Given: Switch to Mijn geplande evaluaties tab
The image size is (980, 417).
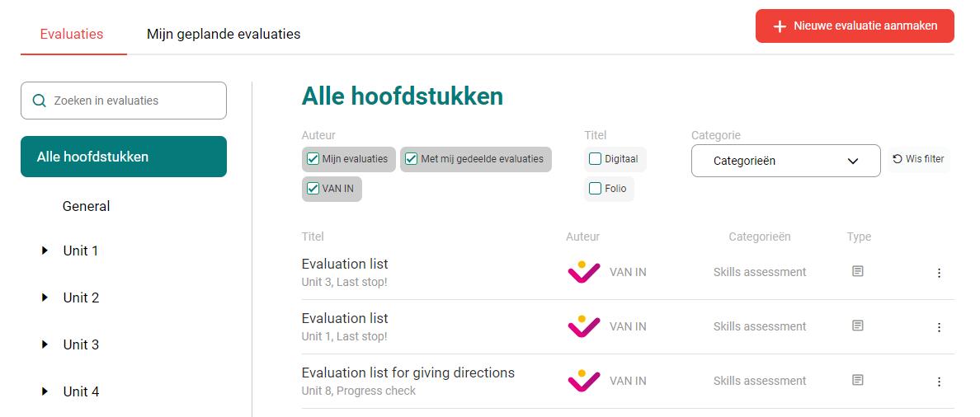Looking at the screenshot, I should tap(224, 35).
